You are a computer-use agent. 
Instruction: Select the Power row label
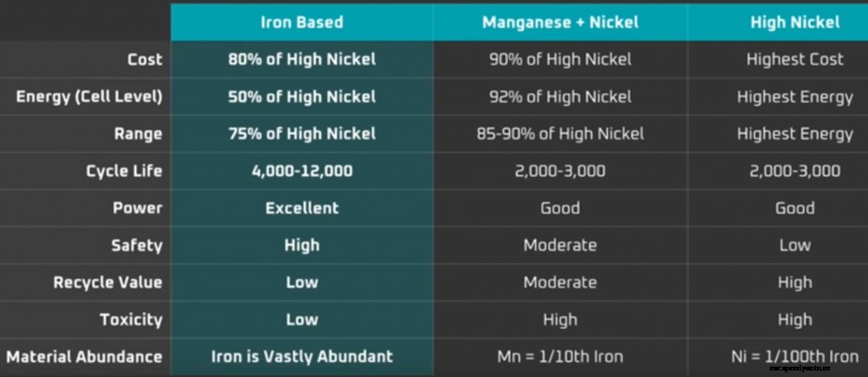pos(138,208)
